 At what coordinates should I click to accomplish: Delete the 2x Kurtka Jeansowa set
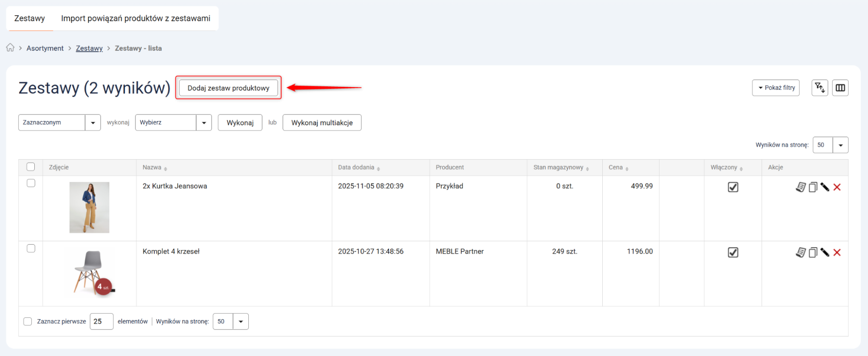pyautogui.click(x=837, y=187)
